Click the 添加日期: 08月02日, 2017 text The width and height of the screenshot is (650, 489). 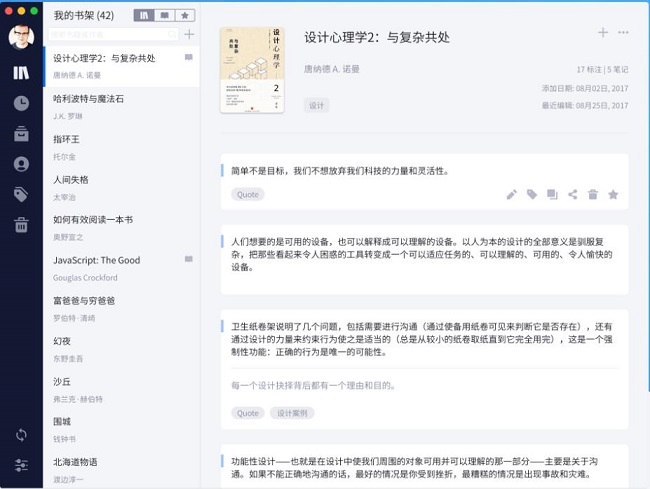click(585, 88)
